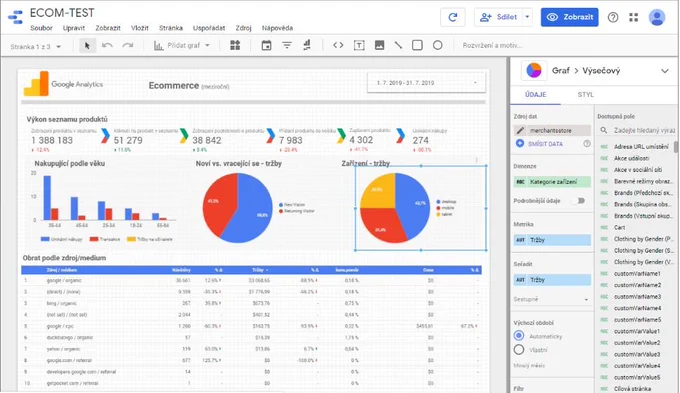Open the Upravit menu
The height and width of the screenshot is (393, 680).
(74, 28)
